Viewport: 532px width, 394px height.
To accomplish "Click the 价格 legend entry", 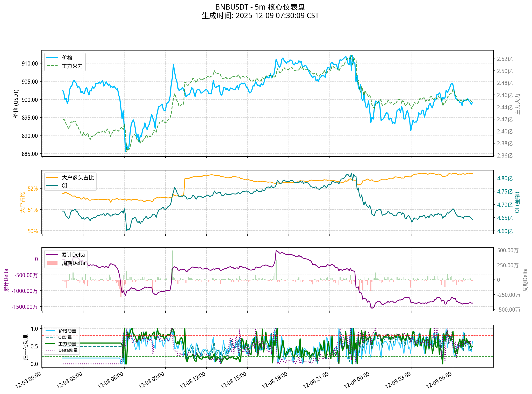I will tap(67, 58).
